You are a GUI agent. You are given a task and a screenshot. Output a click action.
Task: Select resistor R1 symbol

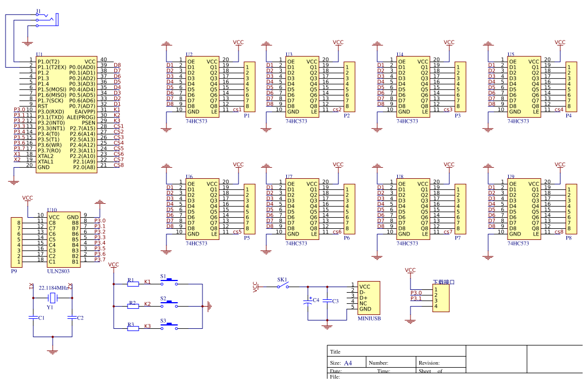coord(133,284)
